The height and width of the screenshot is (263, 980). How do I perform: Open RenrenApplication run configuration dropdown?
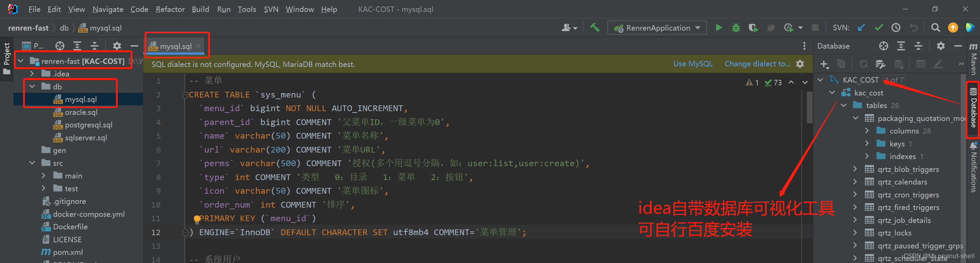click(657, 28)
